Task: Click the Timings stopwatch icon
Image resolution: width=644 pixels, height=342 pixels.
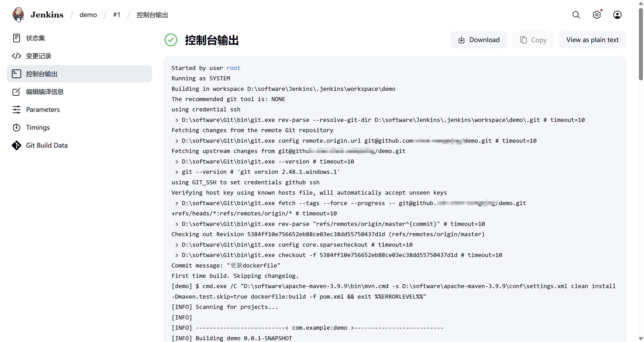Action: [x=17, y=127]
